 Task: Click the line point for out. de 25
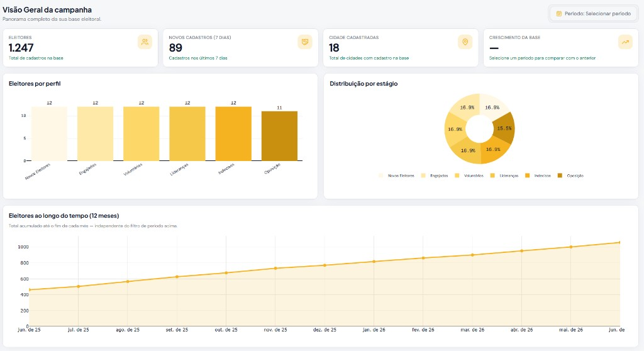pyautogui.click(x=226, y=273)
